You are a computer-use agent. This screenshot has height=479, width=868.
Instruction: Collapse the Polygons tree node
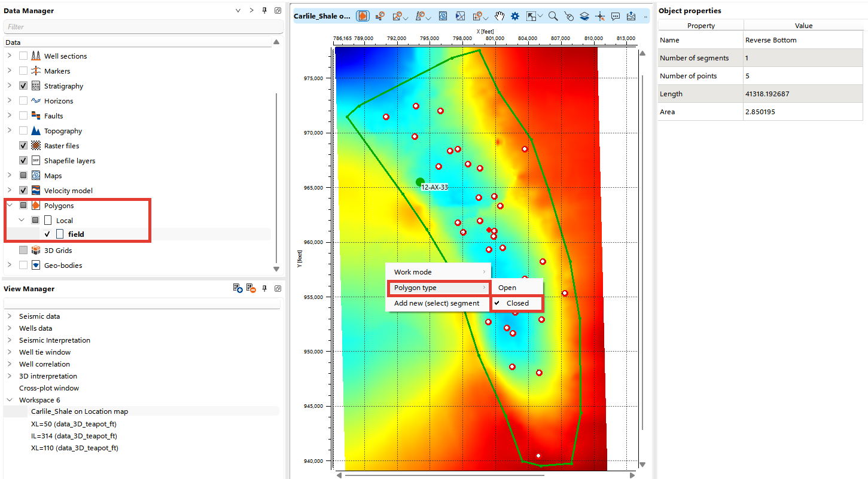[x=9, y=206]
